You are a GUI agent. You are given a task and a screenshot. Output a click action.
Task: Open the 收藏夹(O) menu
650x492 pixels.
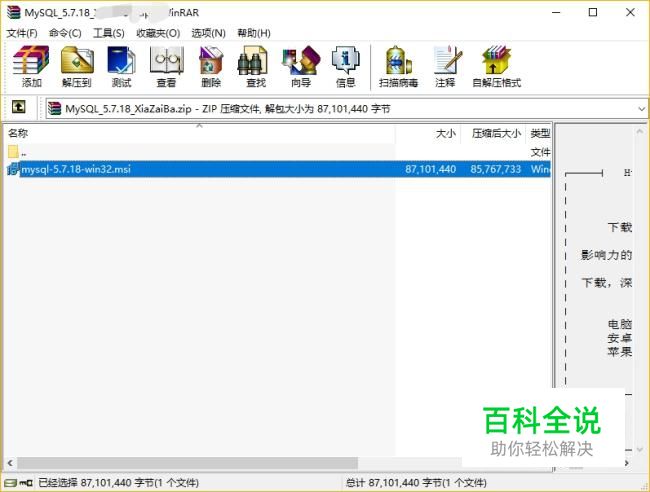click(x=158, y=33)
